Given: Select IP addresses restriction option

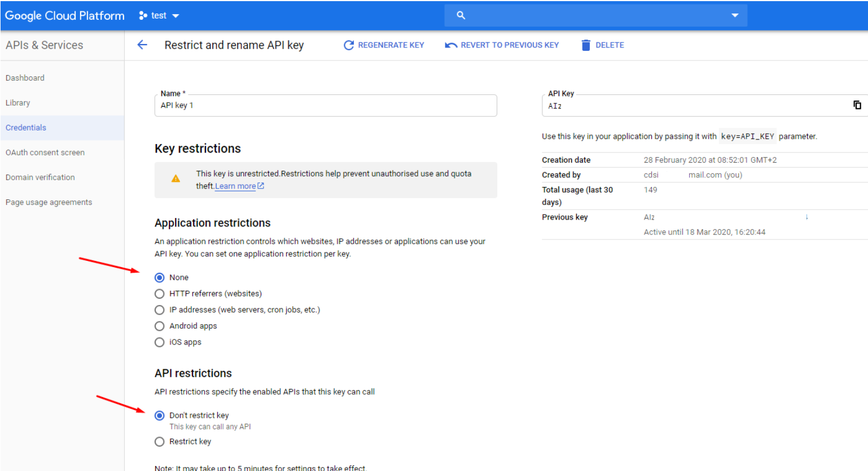Looking at the screenshot, I should pos(160,310).
